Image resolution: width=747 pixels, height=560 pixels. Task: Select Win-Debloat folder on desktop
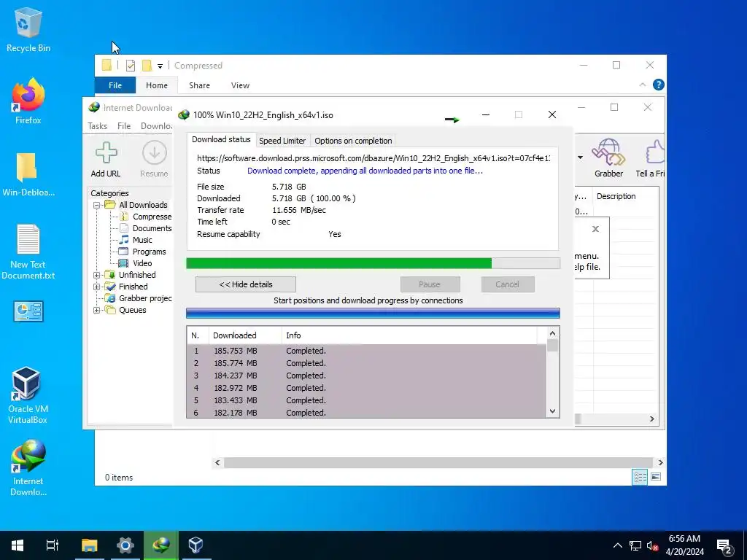click(x=28, y=174)
